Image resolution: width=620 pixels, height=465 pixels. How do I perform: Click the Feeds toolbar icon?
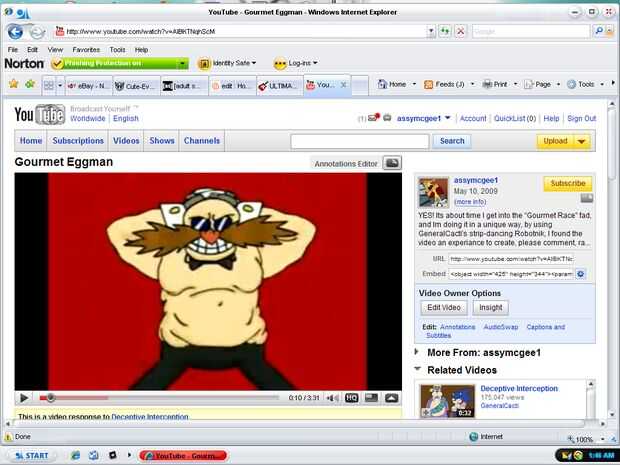(x=428, y=84)
